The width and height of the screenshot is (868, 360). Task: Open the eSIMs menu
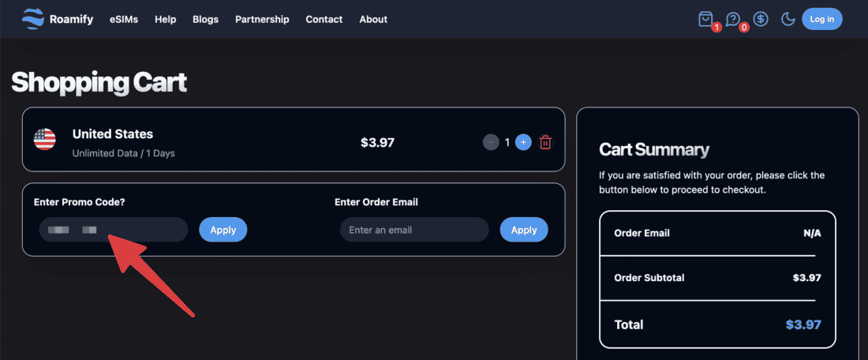[124, 19]
